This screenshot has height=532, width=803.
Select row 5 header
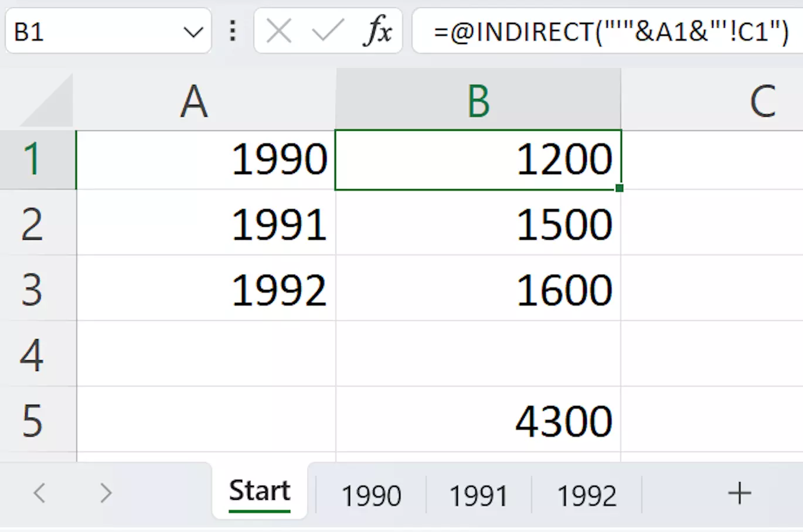tap(38, 419)
